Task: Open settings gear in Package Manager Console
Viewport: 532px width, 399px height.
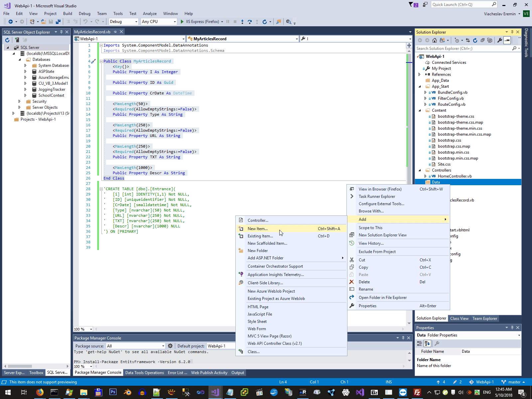Action: tap(170, 346)
